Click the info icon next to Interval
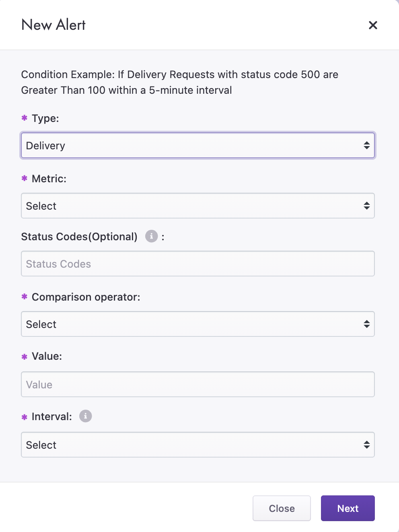This screenshot has height=532, width=399. point(85,416)
